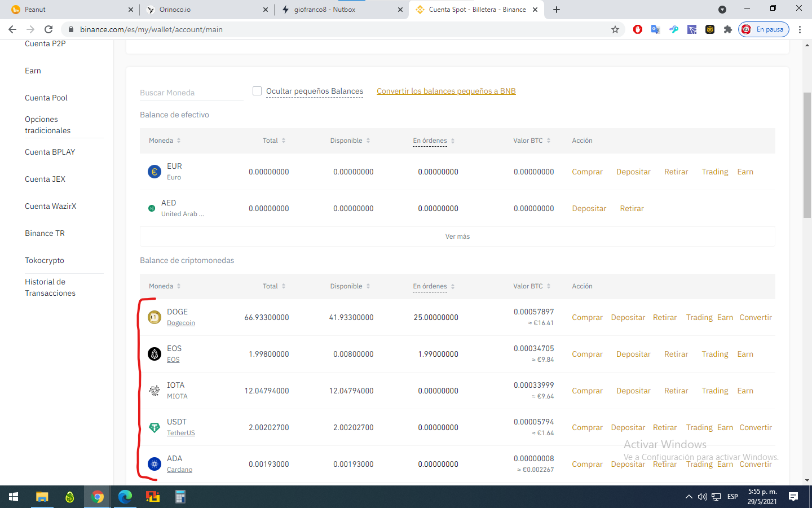Switch to the Peanut tab

tap(70, 10)
